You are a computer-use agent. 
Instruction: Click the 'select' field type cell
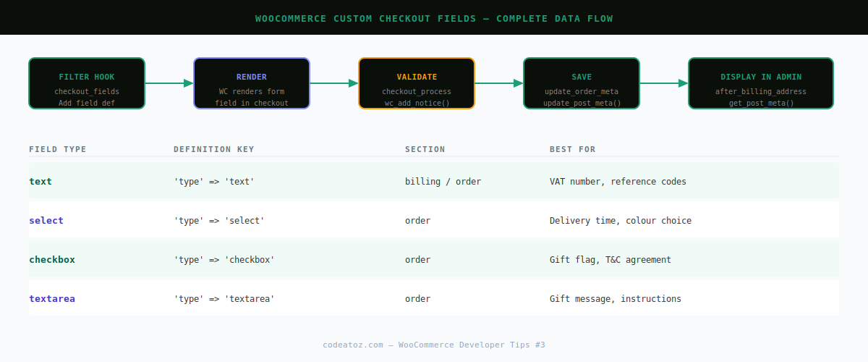(46, 220)
